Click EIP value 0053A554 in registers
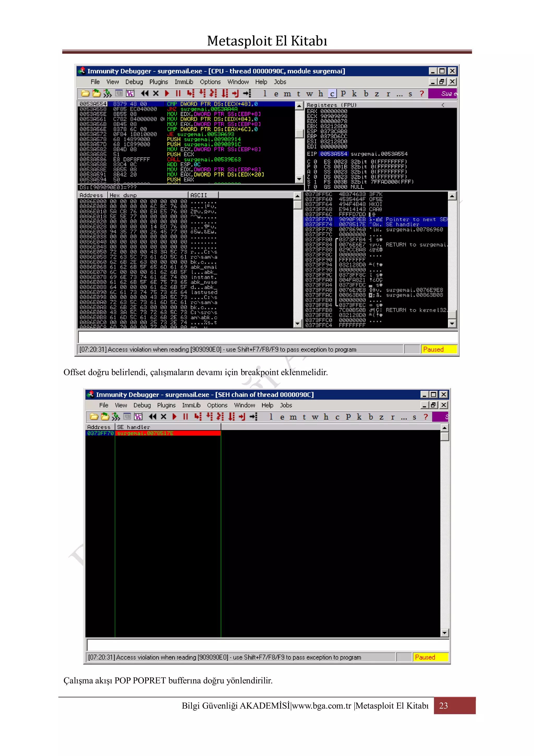 (x=334, y=154)
